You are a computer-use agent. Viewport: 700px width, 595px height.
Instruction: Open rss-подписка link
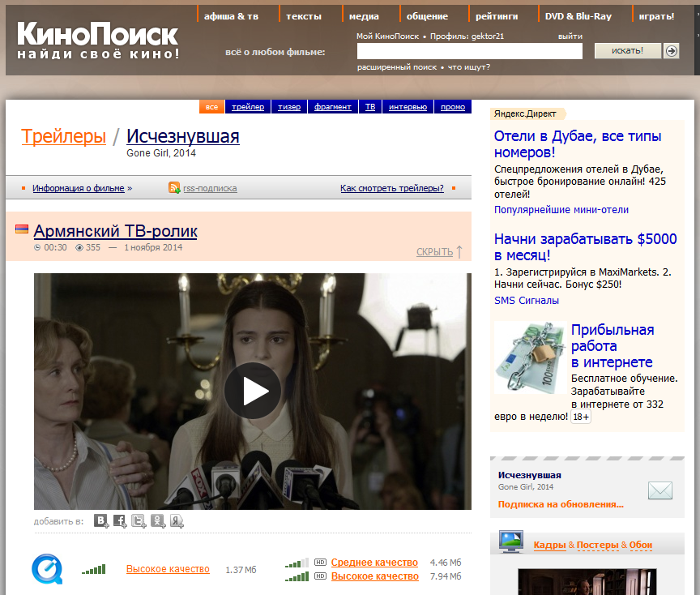210,188
